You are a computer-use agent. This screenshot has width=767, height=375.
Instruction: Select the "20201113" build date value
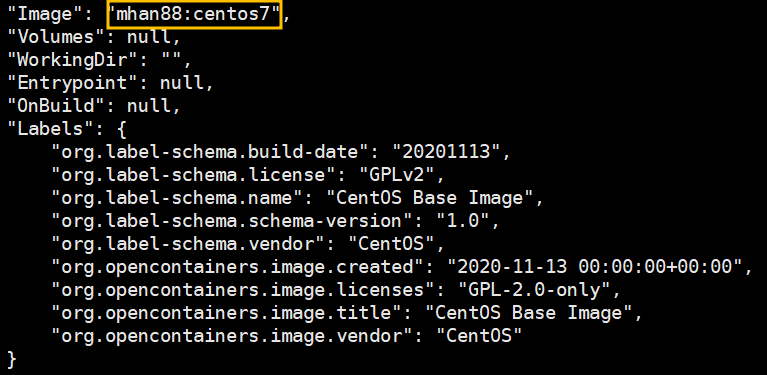(x=446, y=152)
